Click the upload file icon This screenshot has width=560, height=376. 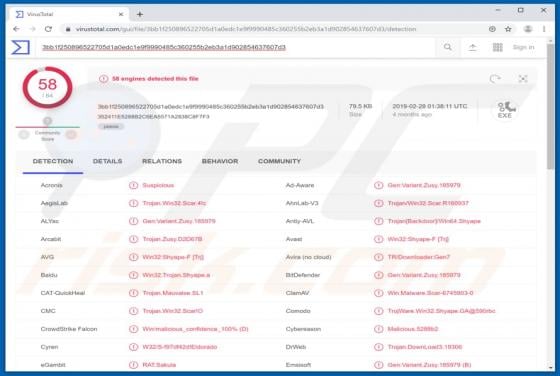point(472,47)
